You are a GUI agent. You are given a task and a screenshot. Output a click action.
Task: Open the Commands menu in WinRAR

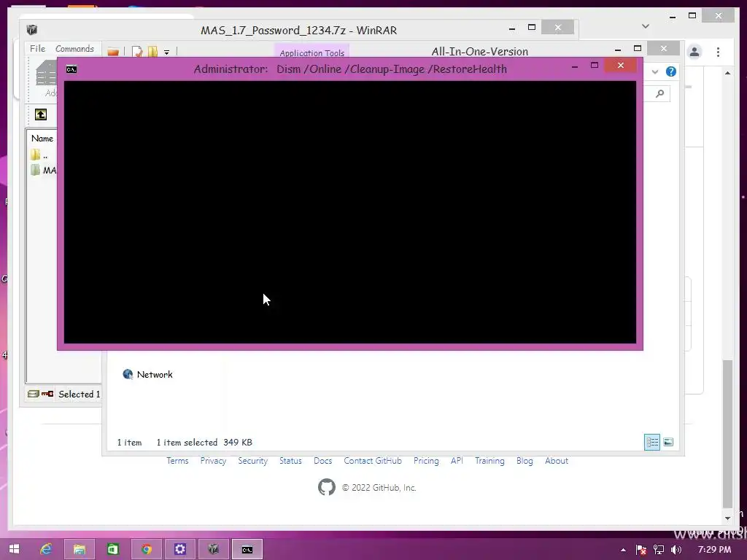[74, 49]
